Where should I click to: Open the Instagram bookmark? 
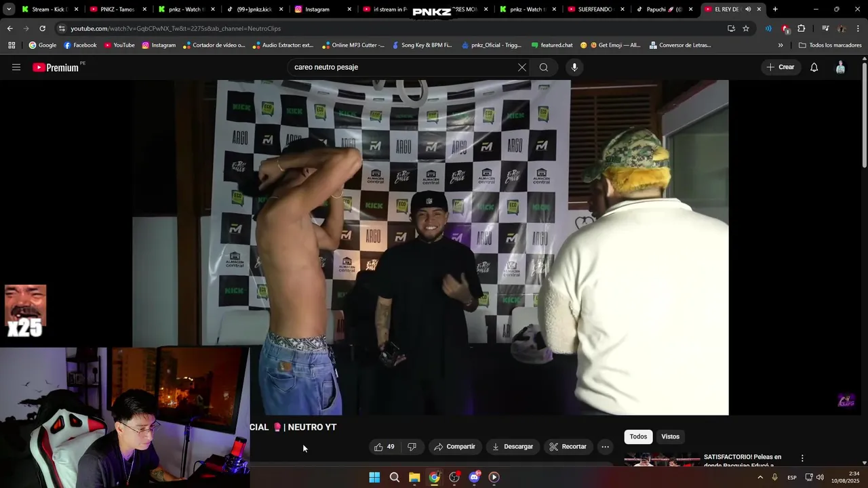[x=159, y=45]
